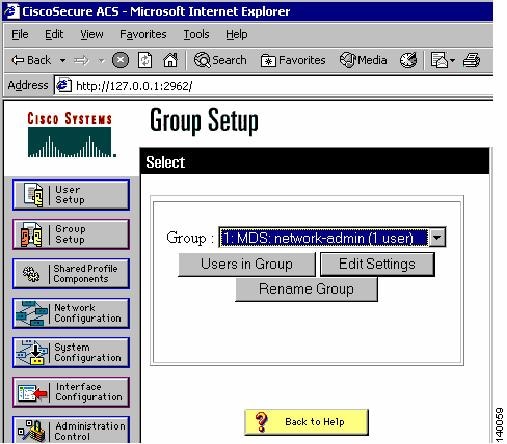
Task: Click the History icon in toolbar
Action: pyautogui.click(x=408, y=60)
